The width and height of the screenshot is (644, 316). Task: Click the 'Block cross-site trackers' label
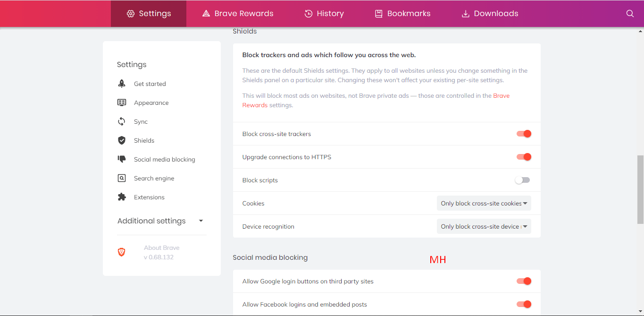(276, 134)
